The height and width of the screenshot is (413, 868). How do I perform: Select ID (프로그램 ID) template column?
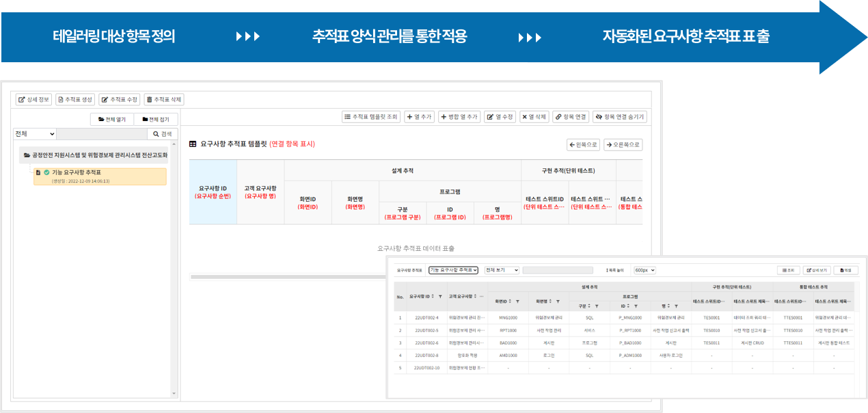450,213
